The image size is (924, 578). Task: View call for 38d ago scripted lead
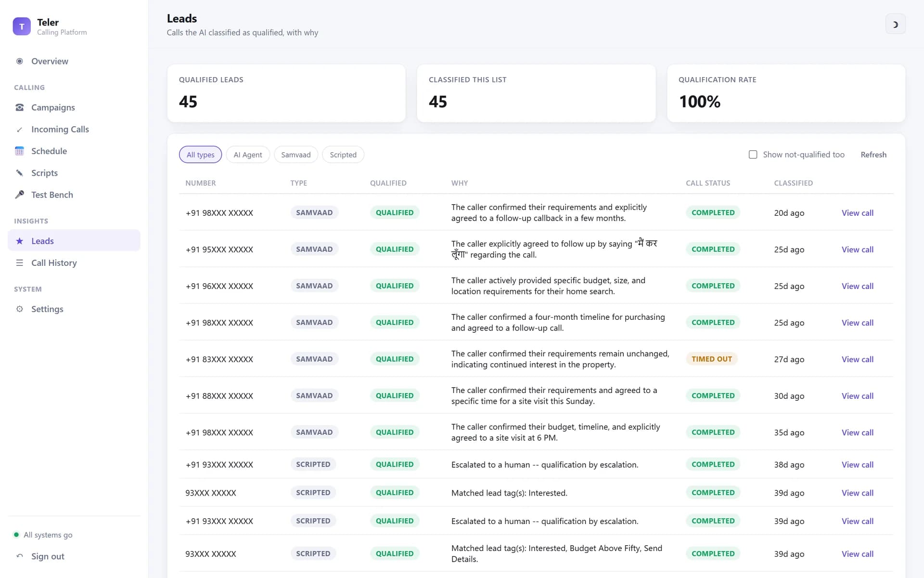pyautogui.click(x=857, y=465)
